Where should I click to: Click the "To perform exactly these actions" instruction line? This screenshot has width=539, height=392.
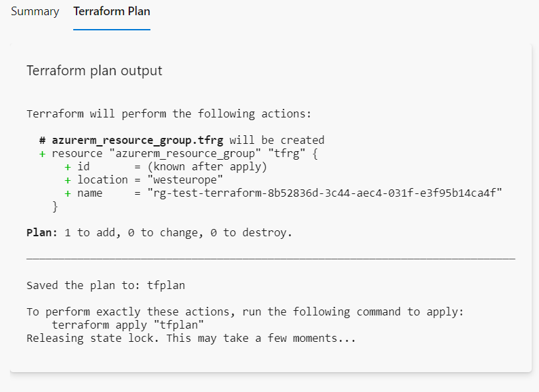click(245, 311)
